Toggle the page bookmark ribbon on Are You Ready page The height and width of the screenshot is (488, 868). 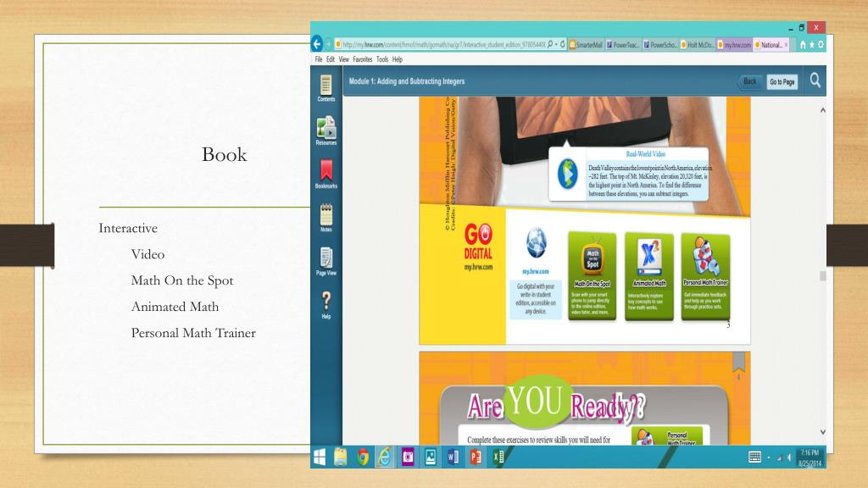click(x=738, y=363)
